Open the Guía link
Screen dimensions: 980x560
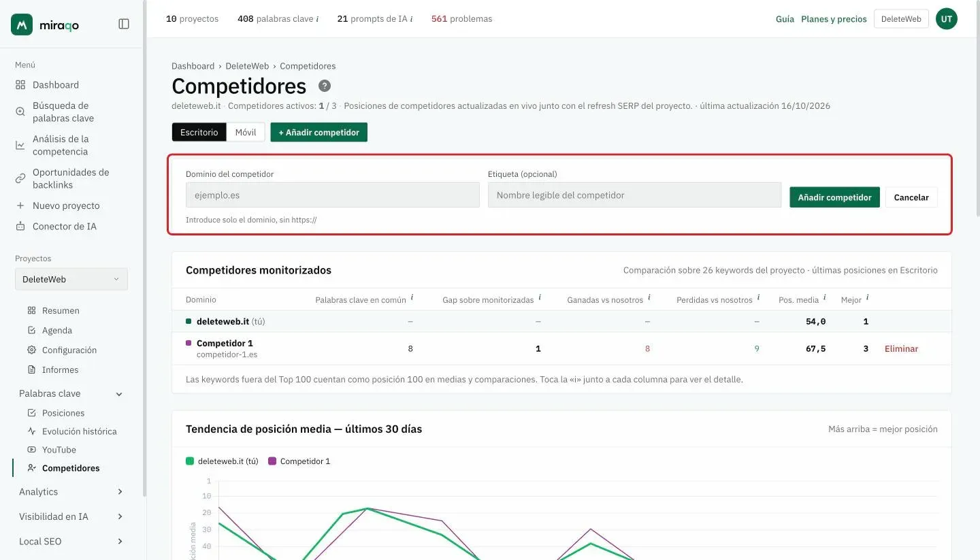click(785, 19)
